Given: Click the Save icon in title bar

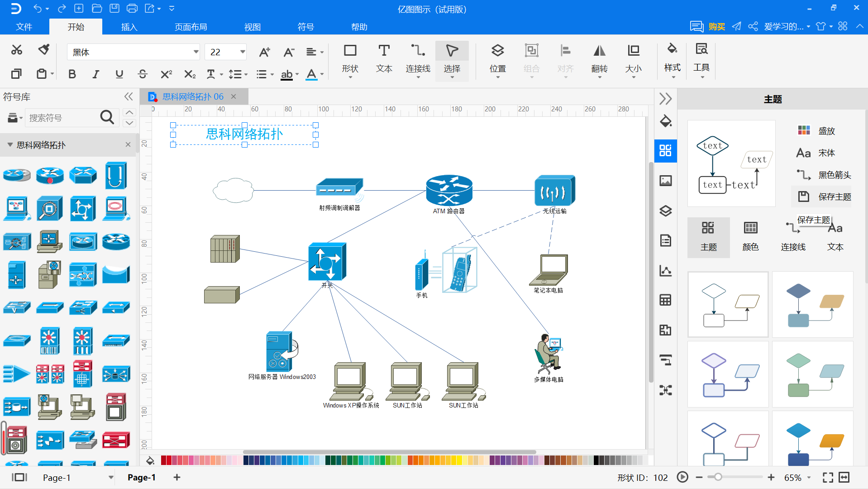Looking at the screenshot, I should click(x=114, y=8).
